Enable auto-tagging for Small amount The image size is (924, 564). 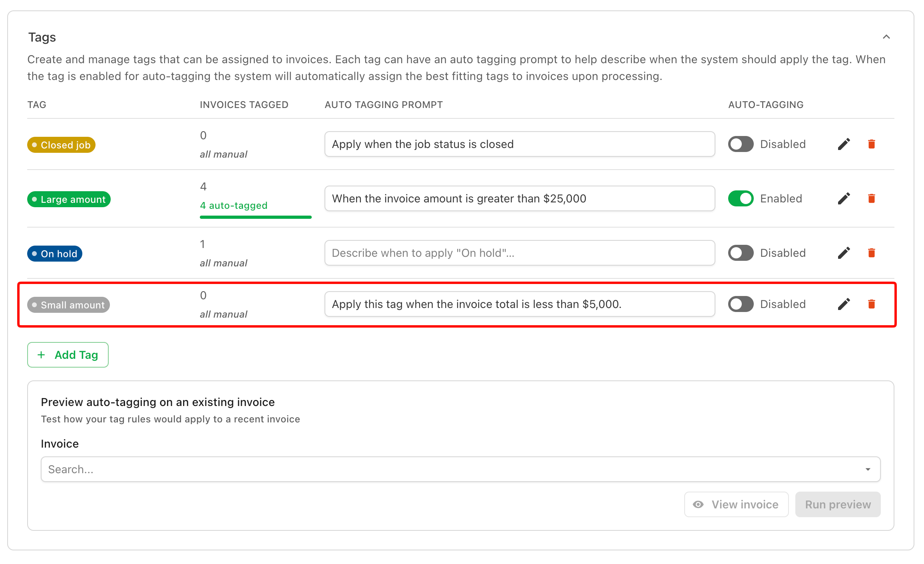(x=741, y=304)
